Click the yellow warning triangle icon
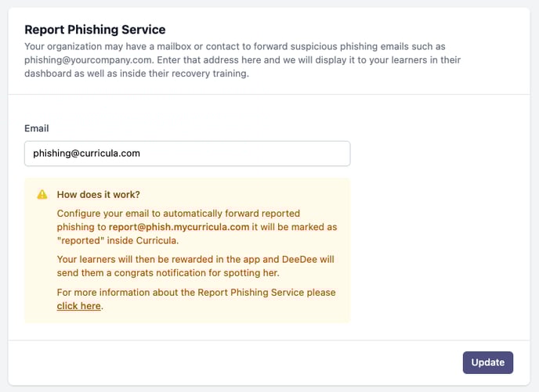The width and height of the screenshot is (539, 392). (x=42, y=195)
